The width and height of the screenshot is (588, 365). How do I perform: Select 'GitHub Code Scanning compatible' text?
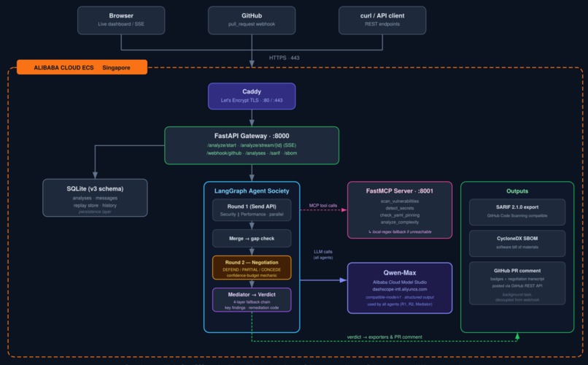pos(517,215)
